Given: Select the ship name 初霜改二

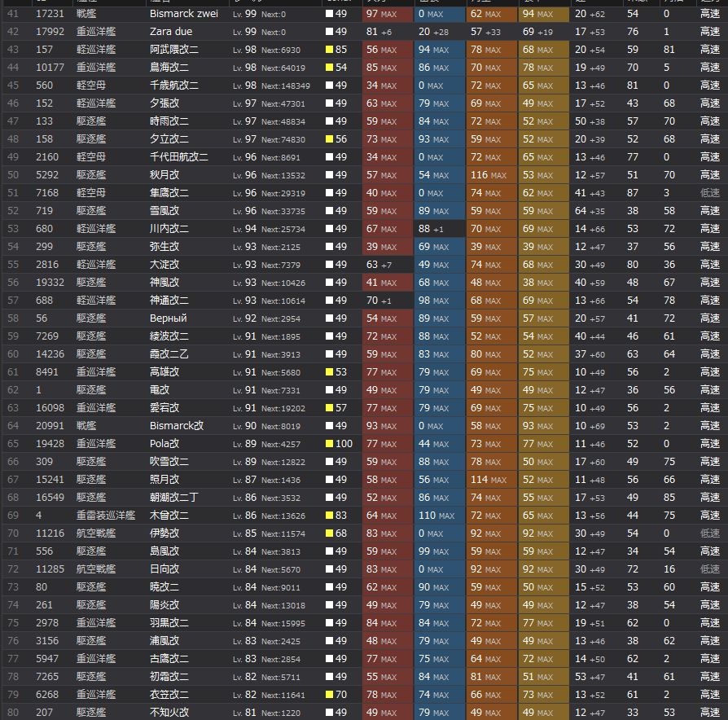Looking at the screenshot, I should 169,677.
